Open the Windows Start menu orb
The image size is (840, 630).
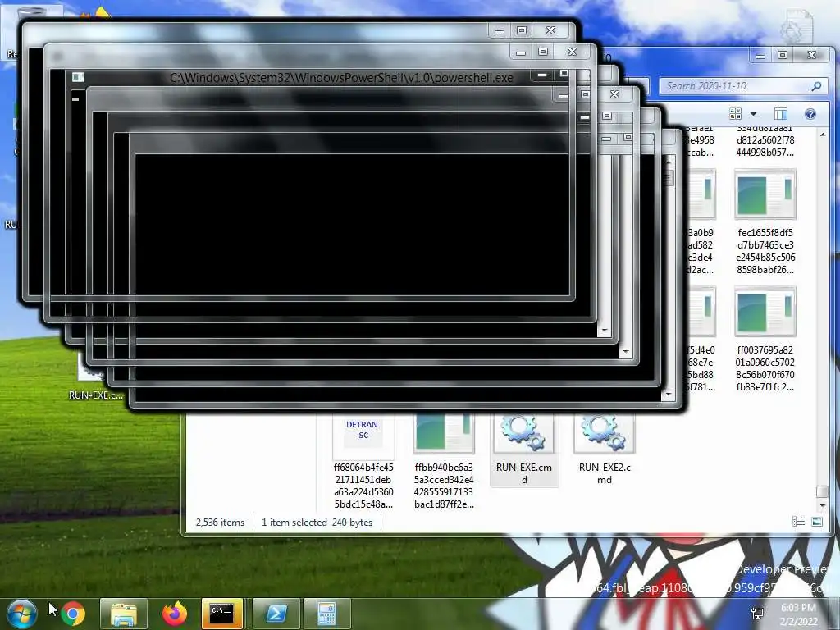pyautogui.click(x=22, y=614)
